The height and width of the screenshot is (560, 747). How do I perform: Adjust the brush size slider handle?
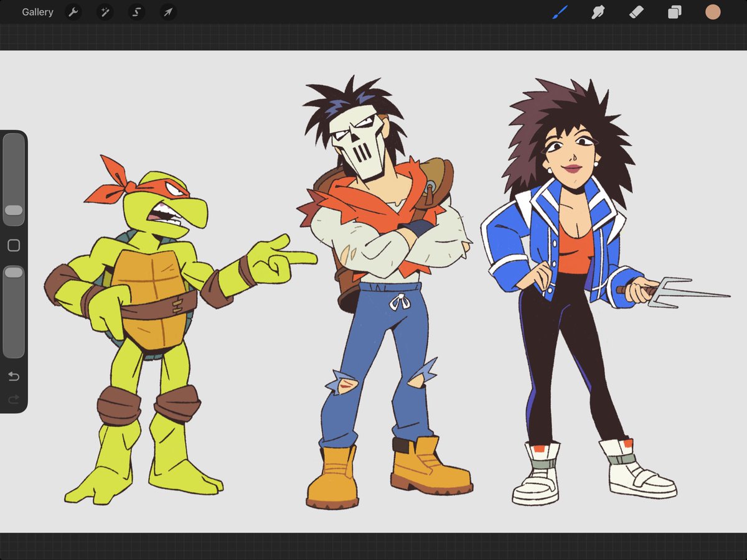click(x=14, y=210)
